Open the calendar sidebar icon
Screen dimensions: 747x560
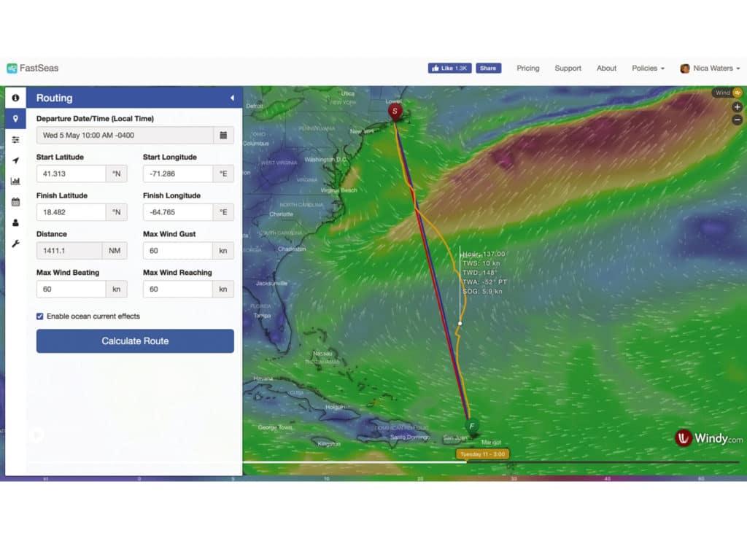(x=16, y=201)
